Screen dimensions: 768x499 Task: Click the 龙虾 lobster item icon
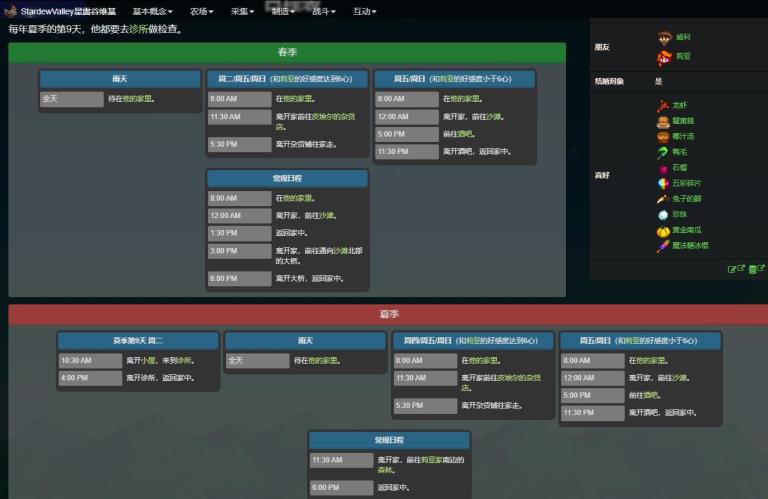[663, 105]
